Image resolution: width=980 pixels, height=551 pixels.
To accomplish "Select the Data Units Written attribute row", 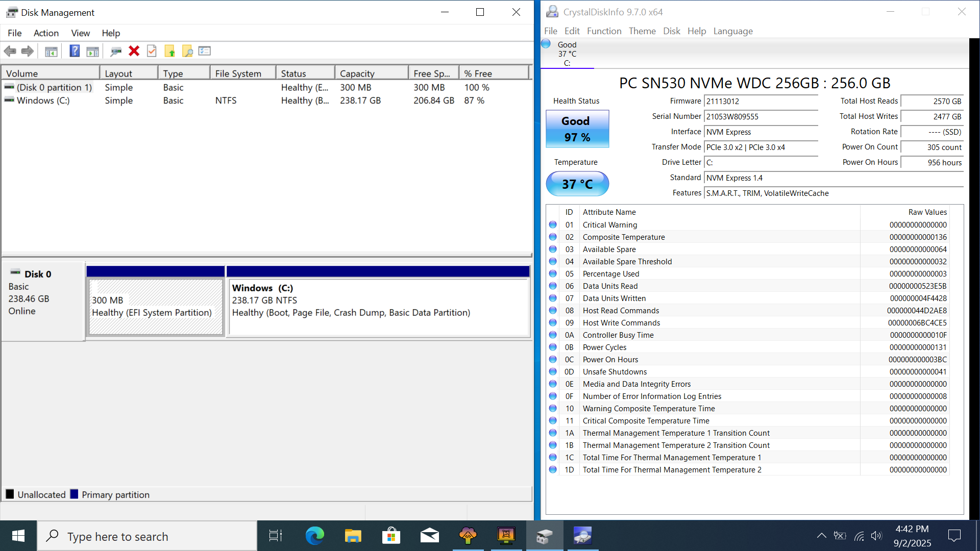I will (748, 298).
